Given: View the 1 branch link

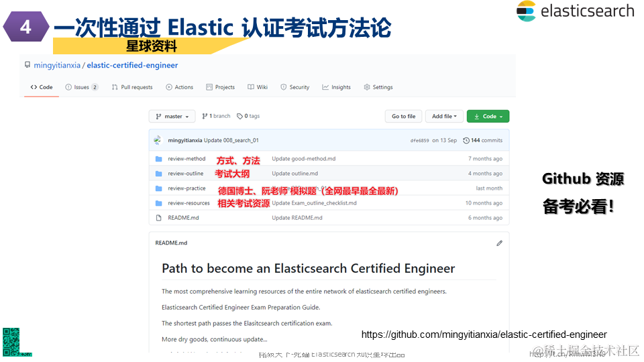Looking at the screenshot, I should 217,116.
